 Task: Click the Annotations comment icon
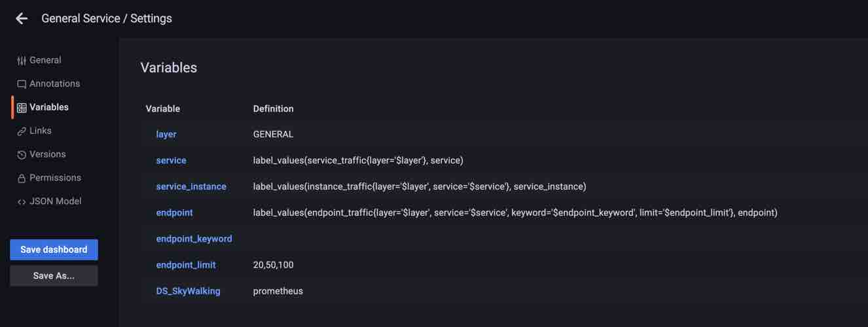(22, 84)
